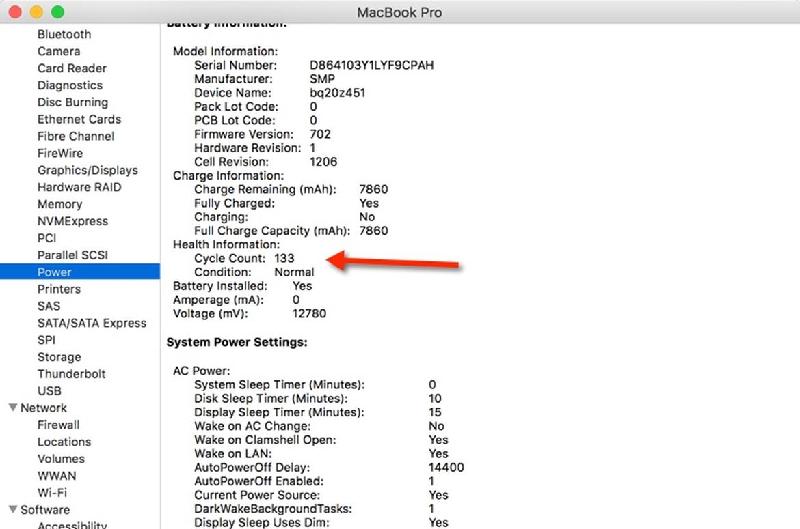Viewport: 800px width, 529px height.
Task: Select SPI in the sidebar
Action: tap(46, 340)
